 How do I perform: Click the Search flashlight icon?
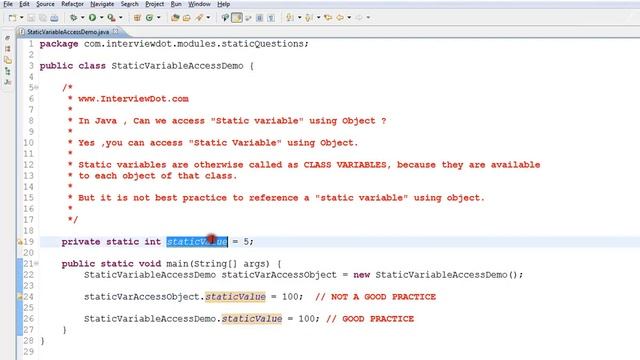point(199,18)
